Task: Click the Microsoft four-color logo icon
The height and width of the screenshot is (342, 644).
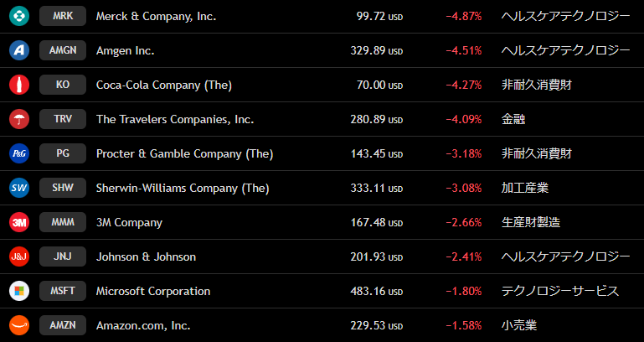Action: pos(19,291)
